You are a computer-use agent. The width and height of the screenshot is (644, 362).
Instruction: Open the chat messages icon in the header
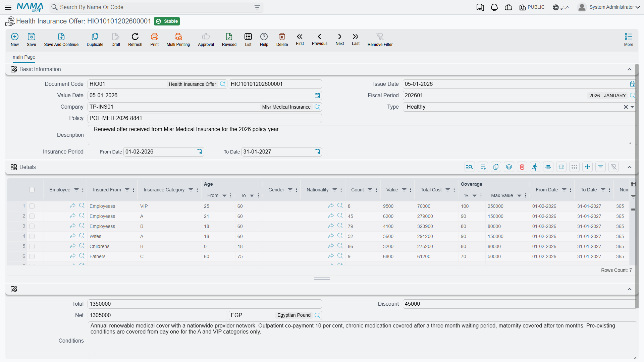480,7
